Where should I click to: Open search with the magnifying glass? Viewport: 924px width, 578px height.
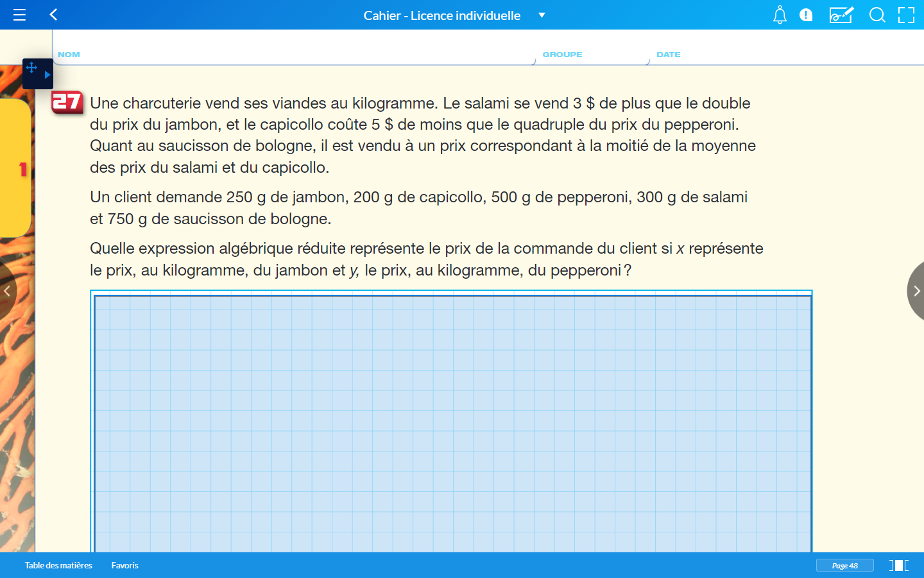[x=877, y=15]
